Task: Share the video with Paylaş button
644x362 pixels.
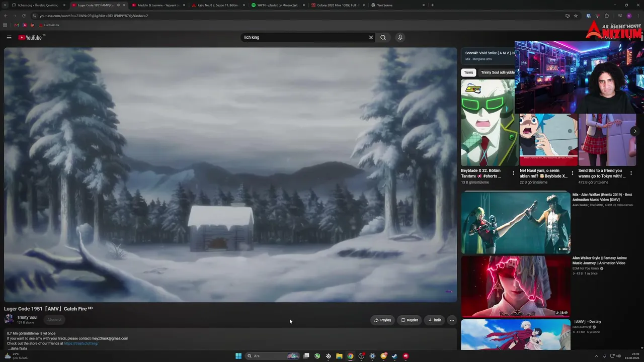Action: pos(382,320)
